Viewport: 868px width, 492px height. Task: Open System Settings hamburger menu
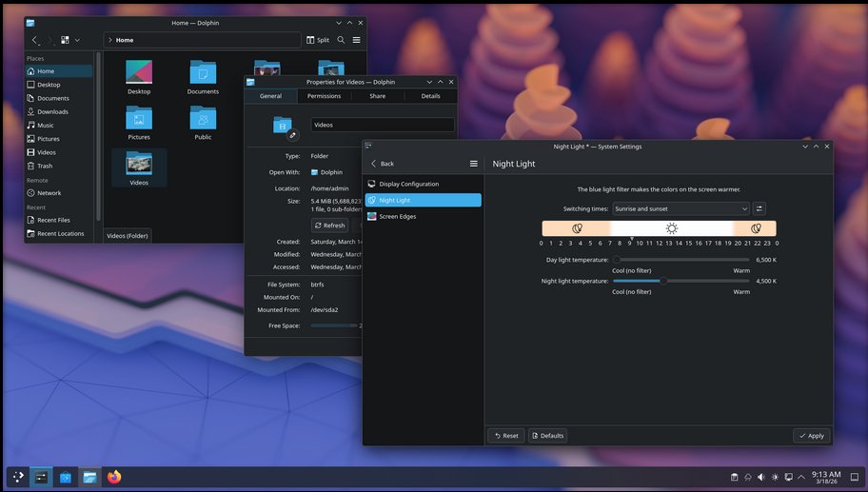[x=473, y=164]
